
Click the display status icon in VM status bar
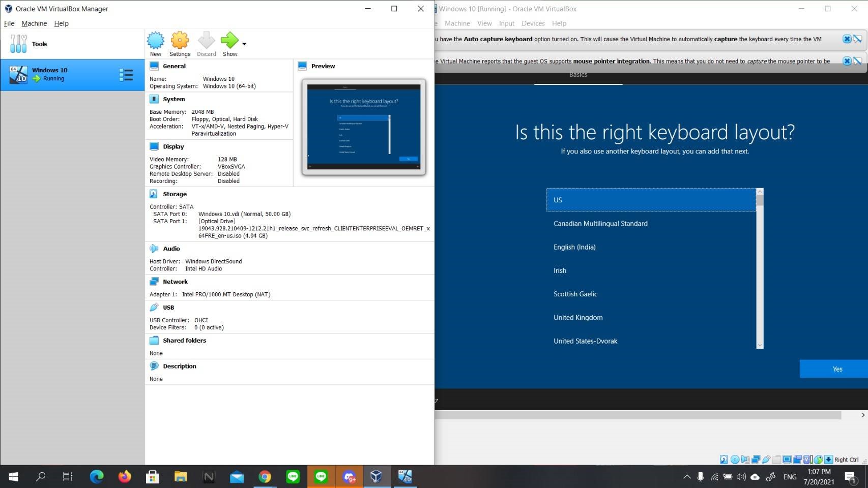pyautogui.click(x=787, y=460)
